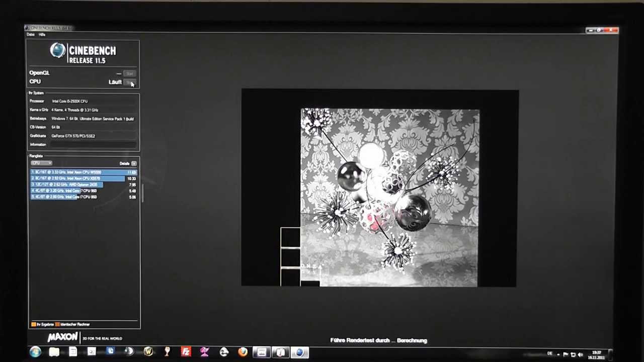Click the Information input field

(93, 145)
